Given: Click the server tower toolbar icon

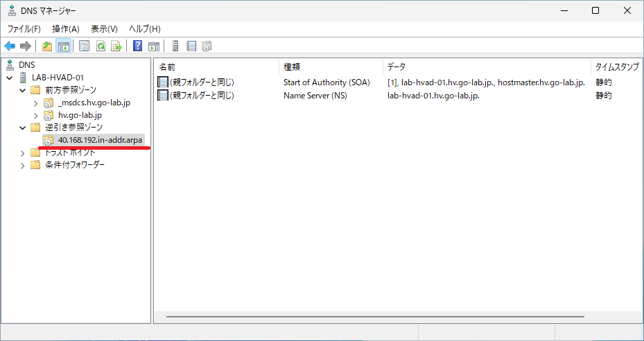Looking at the screenshot, I should point(175,46).
